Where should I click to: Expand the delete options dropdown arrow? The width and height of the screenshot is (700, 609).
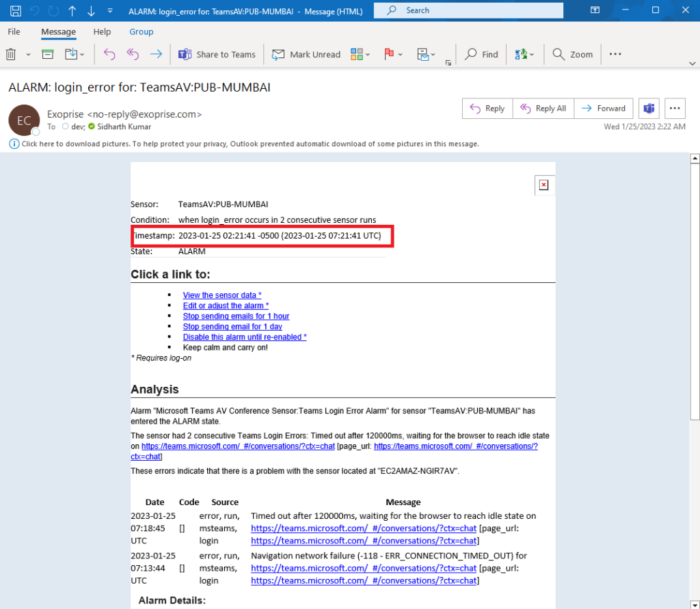coord(28,55)
